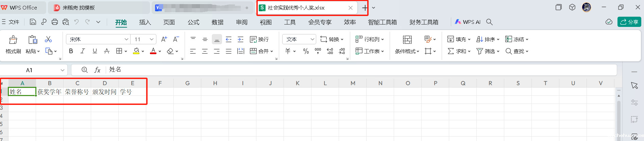Open the Data (数据) ribbon tab
Image resolution: width=644 pixels, height=141 pixels.
coord(218,22)
